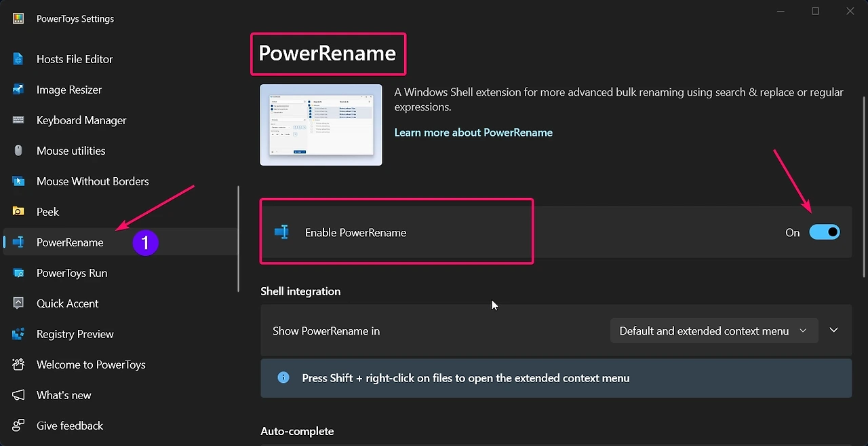
Task: Click the Press Shift + right-click tip text
Action: coord(466,378)
